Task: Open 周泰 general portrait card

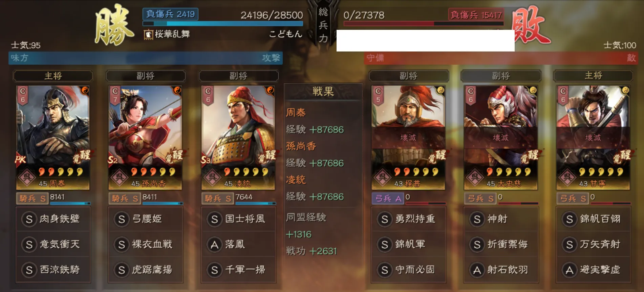Action: tap(53, 138)
